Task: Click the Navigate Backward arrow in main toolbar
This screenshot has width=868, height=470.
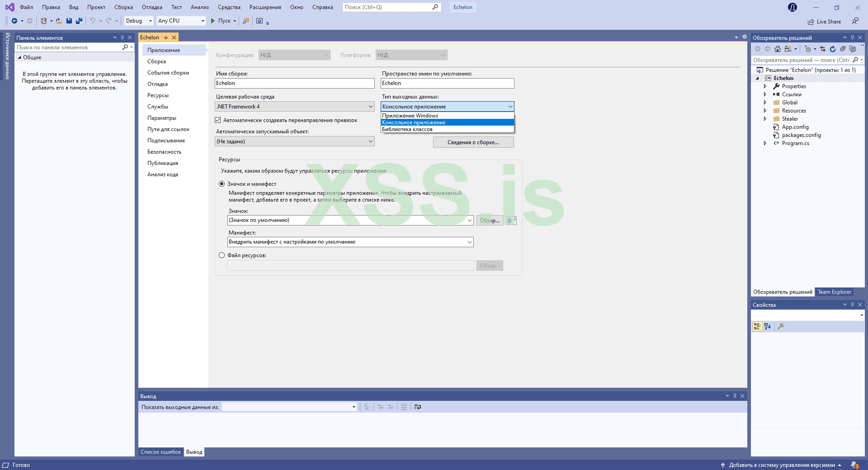Action: pos(14,21)
